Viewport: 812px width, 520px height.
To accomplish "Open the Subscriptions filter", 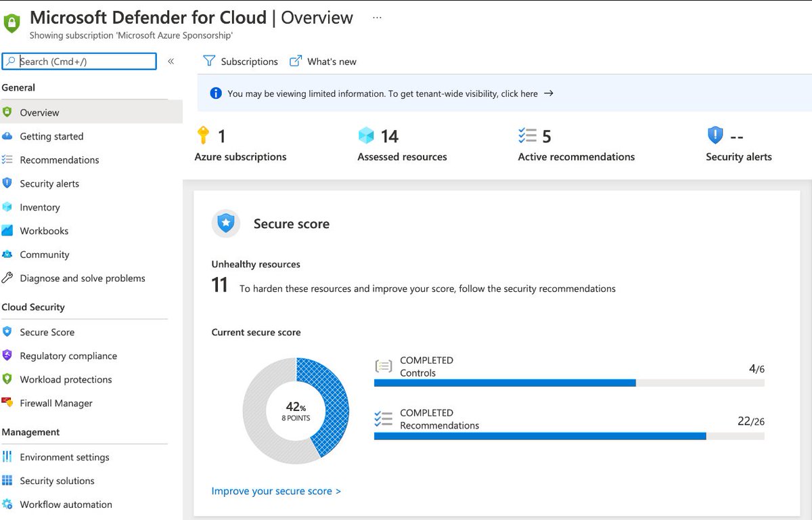I will tap(241, 61).
